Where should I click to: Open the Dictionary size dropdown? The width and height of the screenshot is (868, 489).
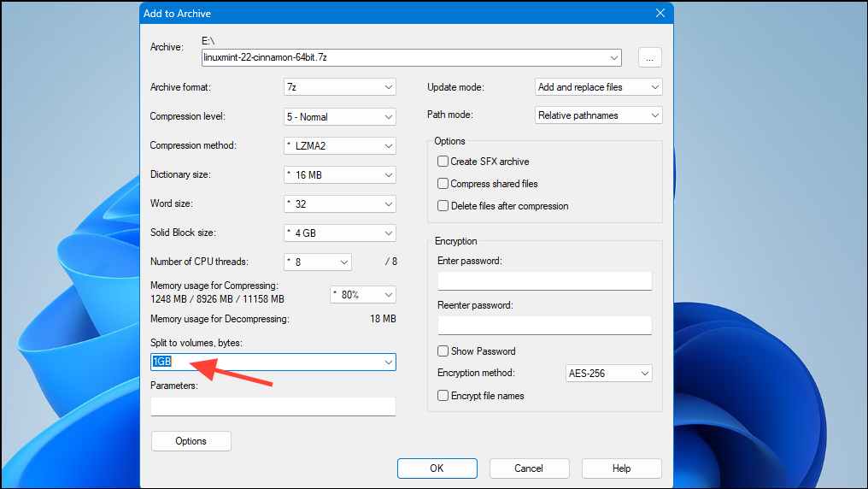pyautogui.click(x=340, y=174)
